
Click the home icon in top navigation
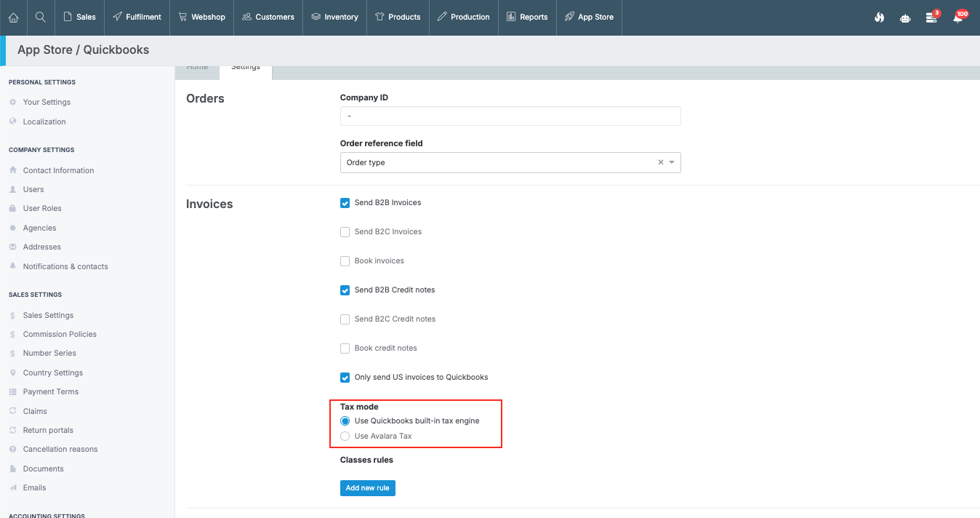coord(13,17)
